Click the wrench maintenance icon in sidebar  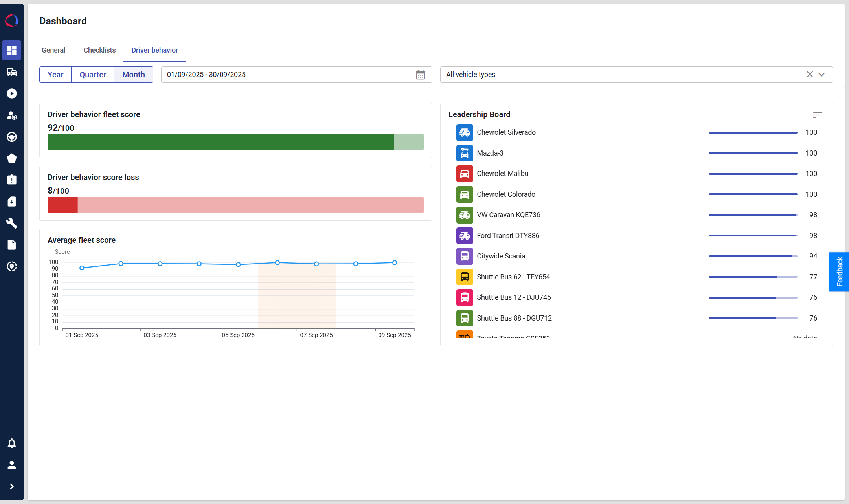[12, 223]
